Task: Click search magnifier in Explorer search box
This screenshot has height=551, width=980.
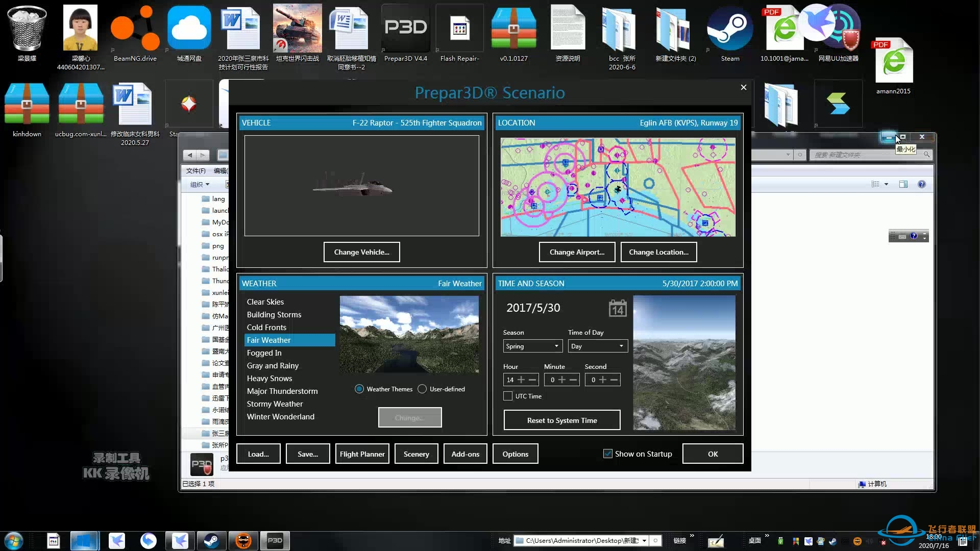Action: pyautogui.click(x=926, y=155)
